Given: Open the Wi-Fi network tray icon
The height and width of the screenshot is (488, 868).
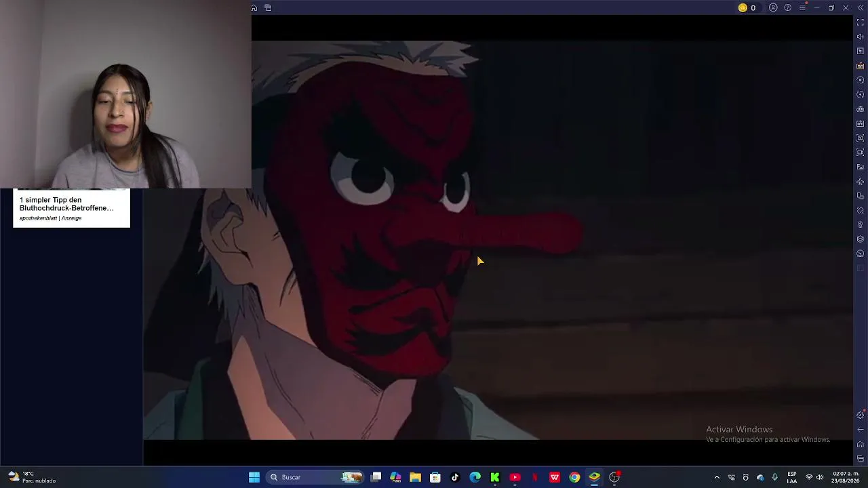Looking at the screenshot, I should 809,477.
